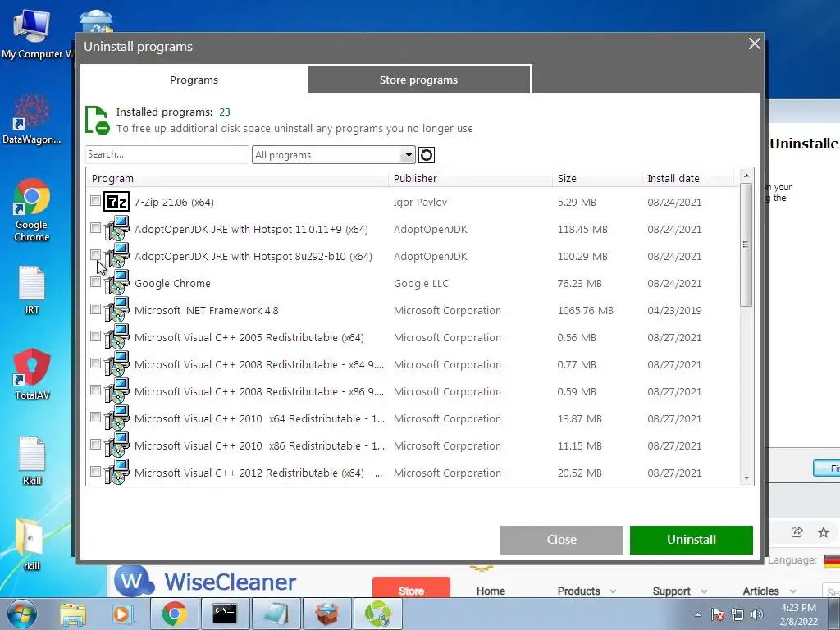This screenshot has width=840, height=630.
Task: Sort list by Publisher column header
Action: coord(470,178)
